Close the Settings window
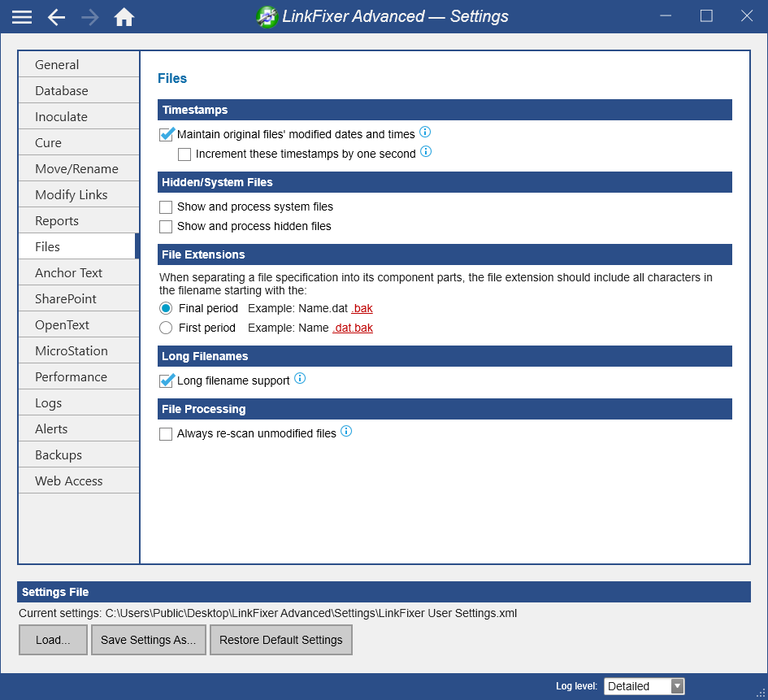 tap(747, 16)
